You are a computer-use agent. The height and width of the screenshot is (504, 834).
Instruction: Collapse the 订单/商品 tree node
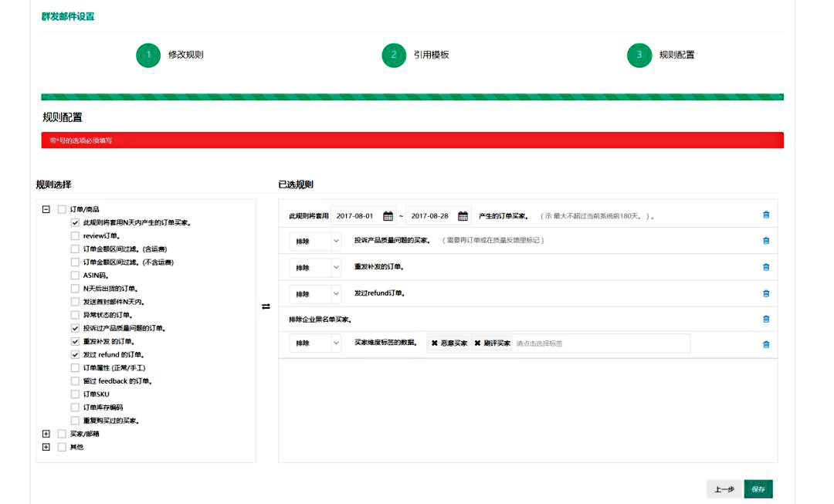click(46, 209)
